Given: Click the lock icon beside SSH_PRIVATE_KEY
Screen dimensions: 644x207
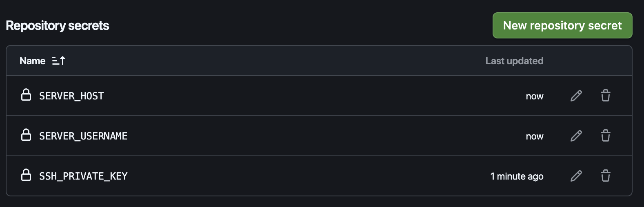Looking at the screenshot, I should (x=26, y=175).
